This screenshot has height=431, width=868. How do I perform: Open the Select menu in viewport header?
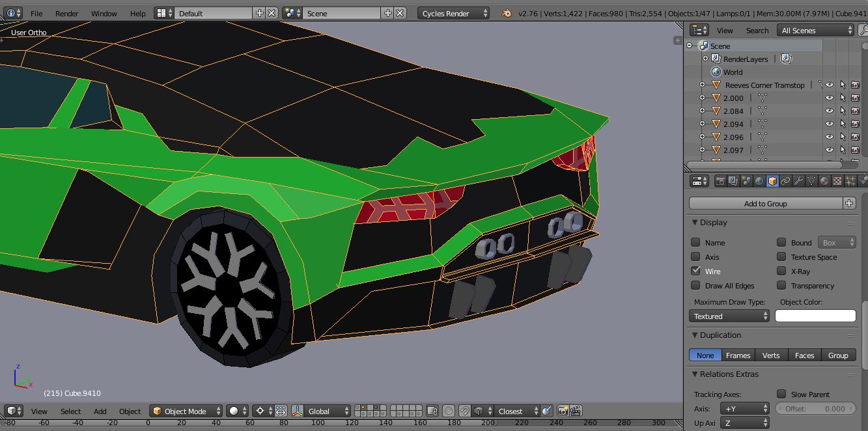[x=70, y=411]
